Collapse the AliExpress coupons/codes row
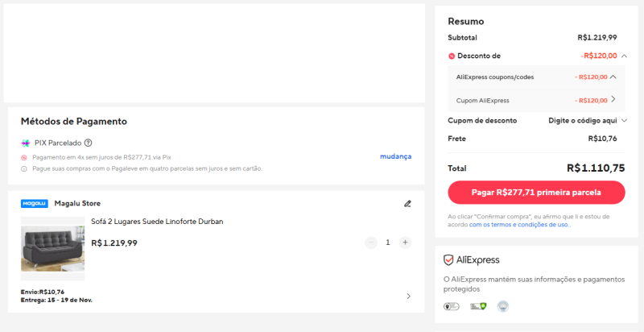644x332 pixels. click(613, 77)
